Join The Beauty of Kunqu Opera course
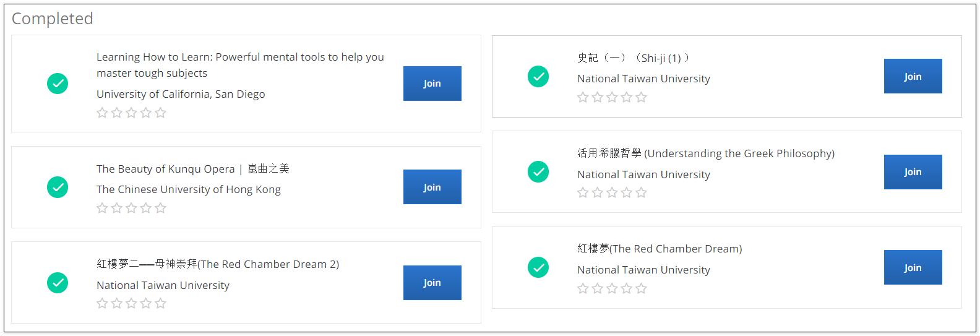Image resolution: width=980 pixels, height=336 pixels. tap(432, 187)
